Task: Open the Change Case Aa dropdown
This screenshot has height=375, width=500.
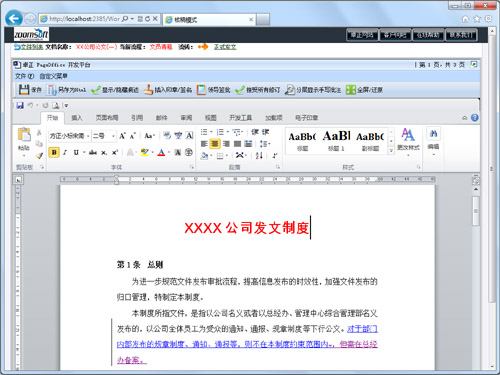Action: [149, 136]
